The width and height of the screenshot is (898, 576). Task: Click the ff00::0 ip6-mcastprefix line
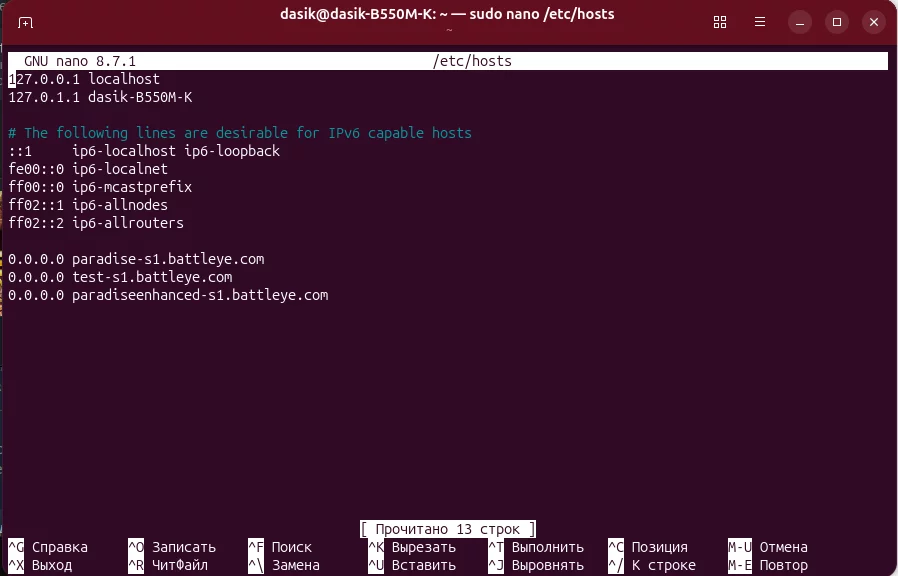(x=100, y=187)
